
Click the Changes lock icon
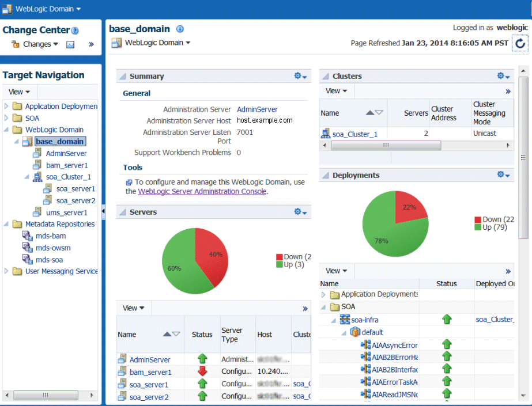point(15,44)
